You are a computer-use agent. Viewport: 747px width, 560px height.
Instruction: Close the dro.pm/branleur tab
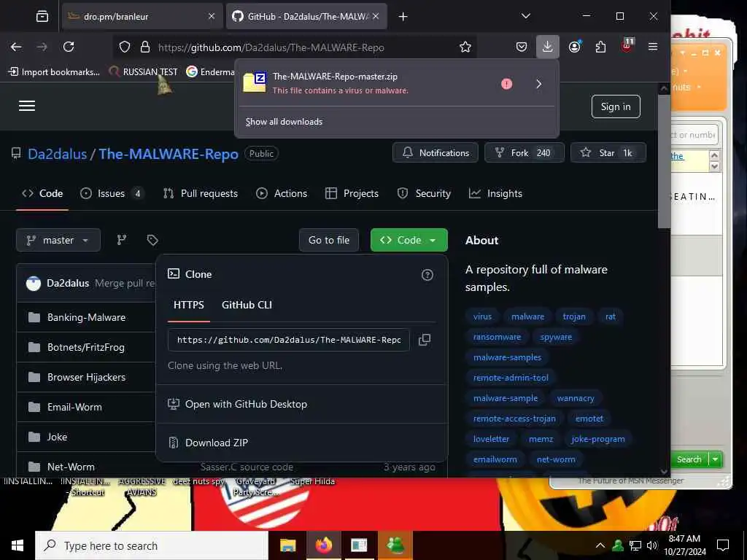[x=212, y=16]
